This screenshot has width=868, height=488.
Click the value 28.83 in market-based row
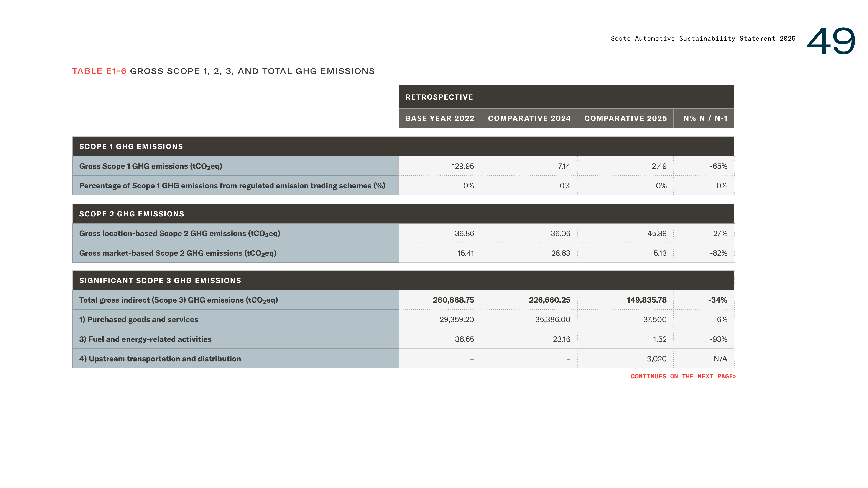560,253
